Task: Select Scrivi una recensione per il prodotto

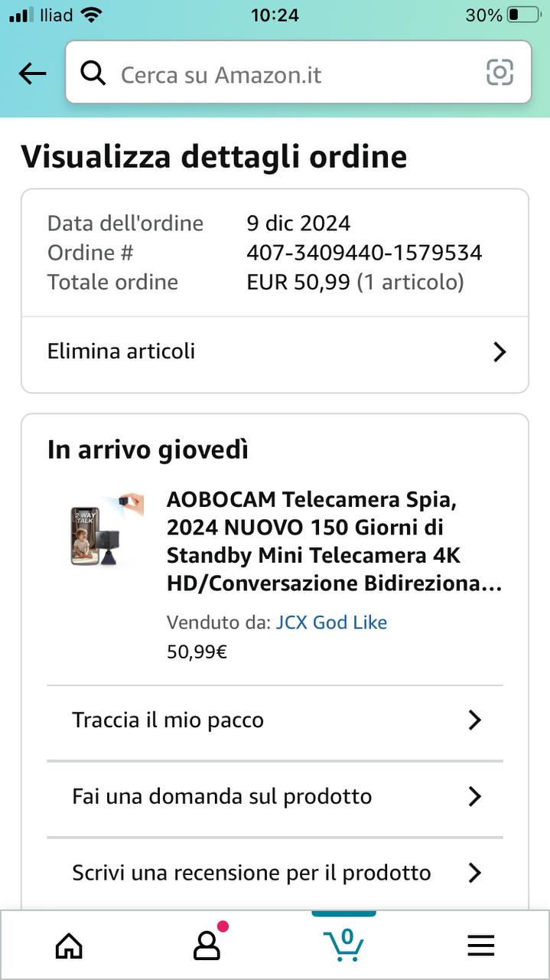Action: click(x=251, y=873)
